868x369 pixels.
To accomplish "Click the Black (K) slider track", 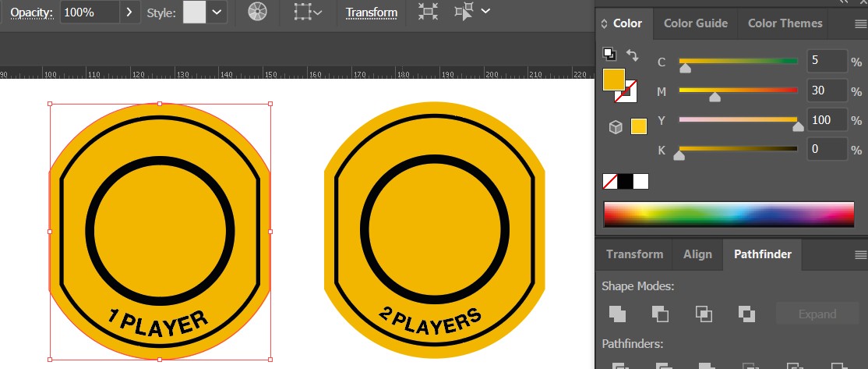I will [739, 148].
